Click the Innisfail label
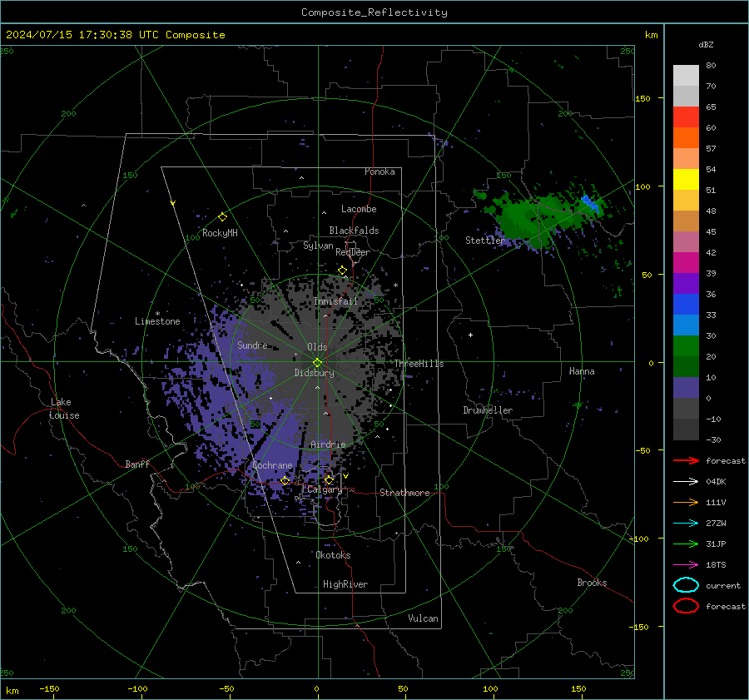Screen dimensions: 749x700 click(x=335, y=301)
